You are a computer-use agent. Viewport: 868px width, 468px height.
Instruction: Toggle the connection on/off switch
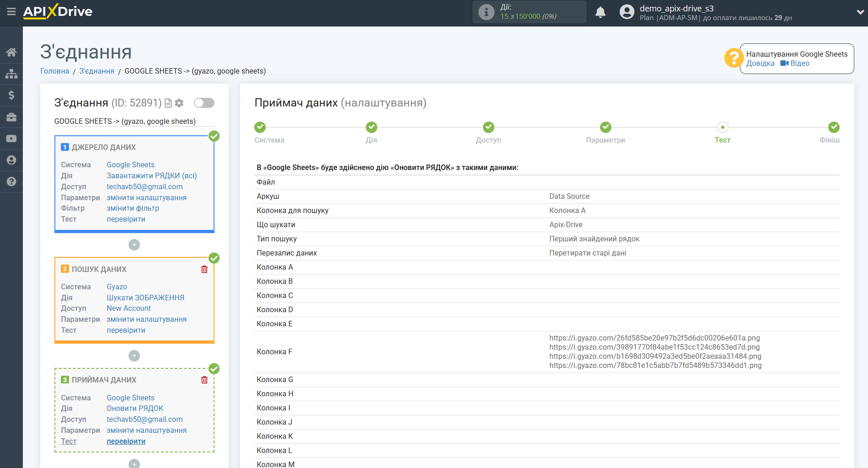click(204, 103)
